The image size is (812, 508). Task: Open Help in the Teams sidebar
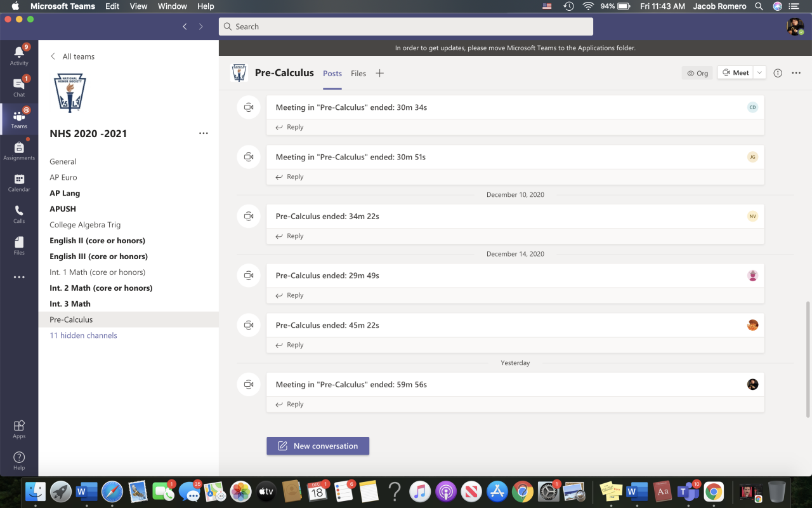[x=19, y=461]
